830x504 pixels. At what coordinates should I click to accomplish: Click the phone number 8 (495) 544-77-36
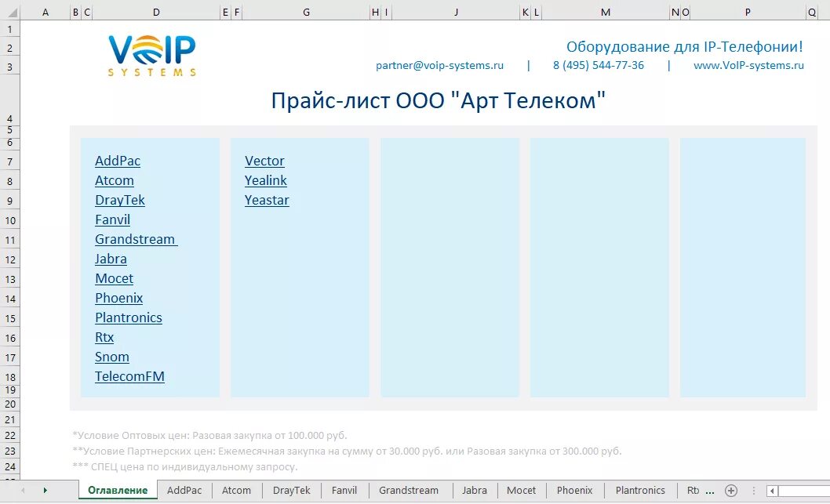pos(598,65)
